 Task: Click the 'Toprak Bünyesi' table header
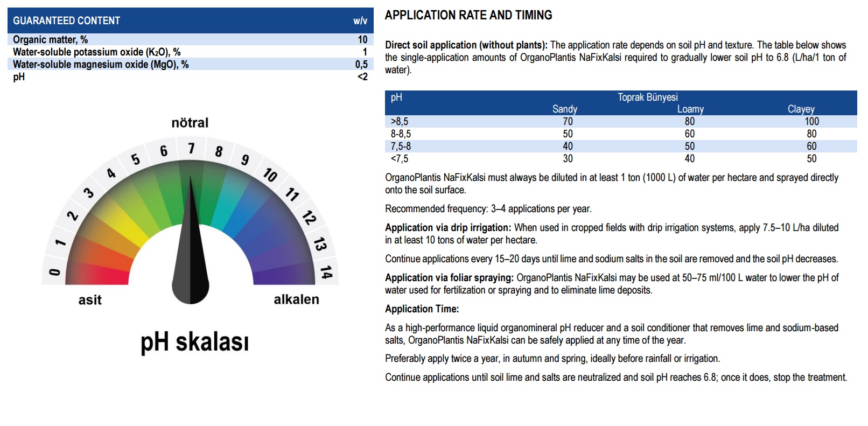pos(647,97)
